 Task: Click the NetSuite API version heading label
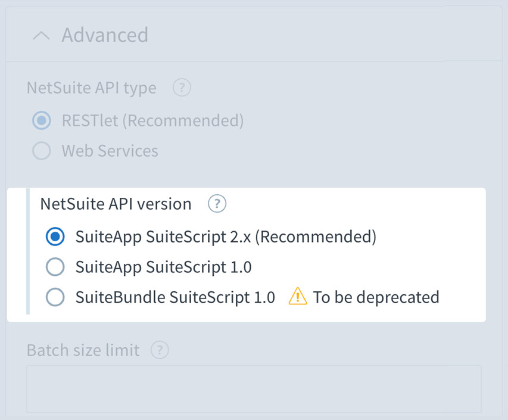(115, 204)
